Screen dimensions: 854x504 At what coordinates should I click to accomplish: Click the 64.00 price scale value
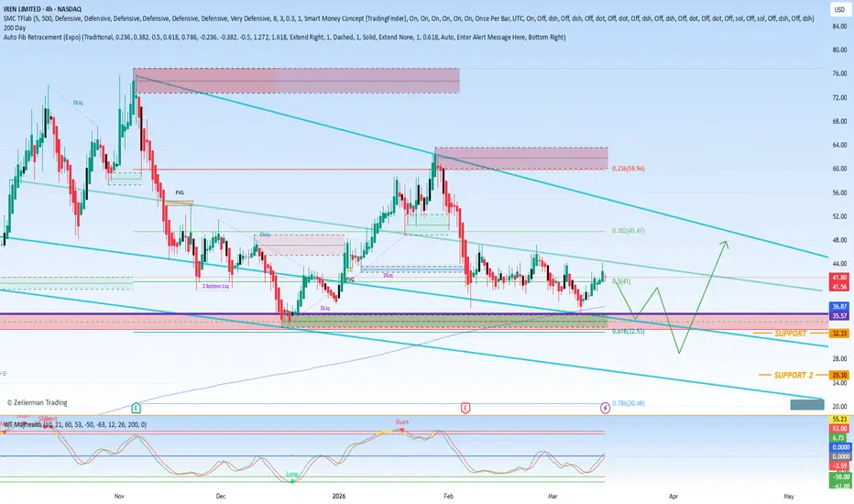(x=839, y=145)
